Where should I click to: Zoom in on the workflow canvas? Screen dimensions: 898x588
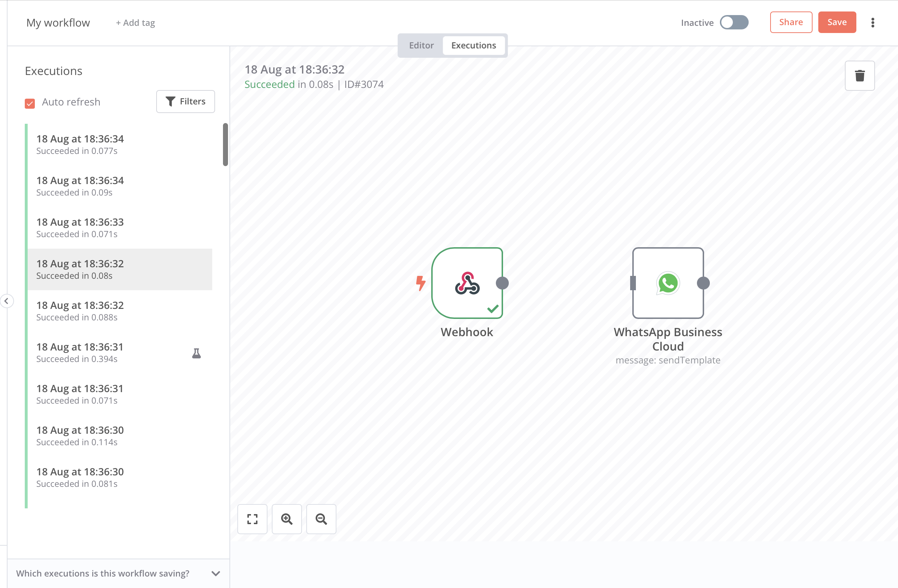click(287, 519)
